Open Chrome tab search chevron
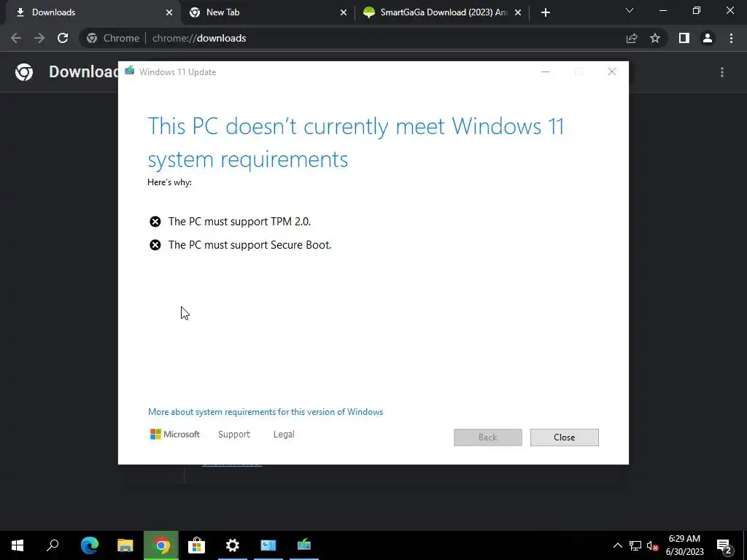The height and width of the screenshot is (560, 747). pos(630,10)
